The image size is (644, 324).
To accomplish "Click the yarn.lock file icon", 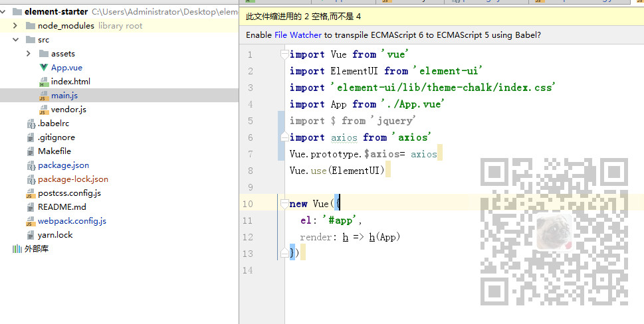I will [31, 235].
